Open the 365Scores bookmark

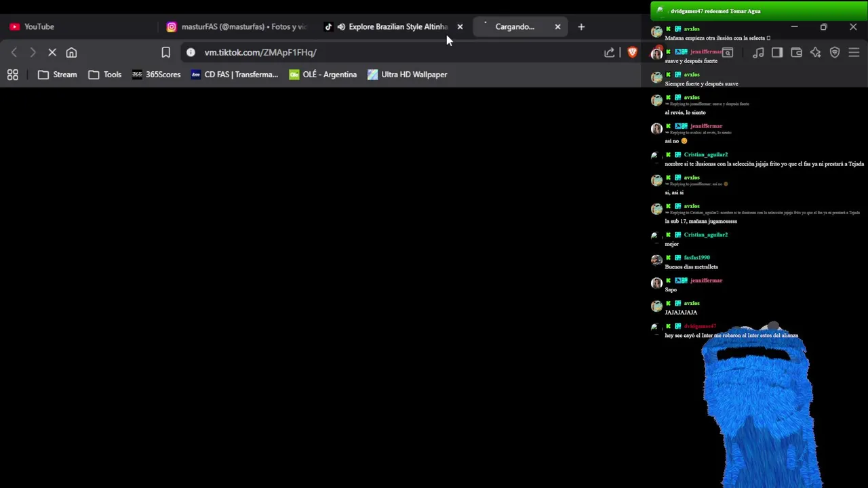point(156,75)
